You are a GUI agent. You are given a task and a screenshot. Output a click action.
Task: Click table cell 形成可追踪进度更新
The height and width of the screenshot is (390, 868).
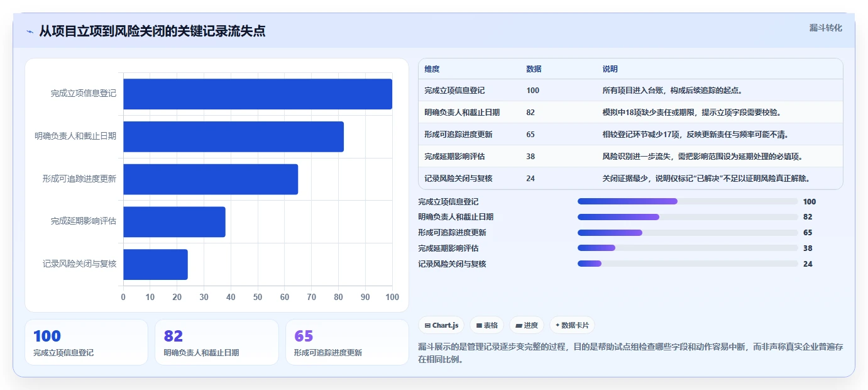click(458, 135)
